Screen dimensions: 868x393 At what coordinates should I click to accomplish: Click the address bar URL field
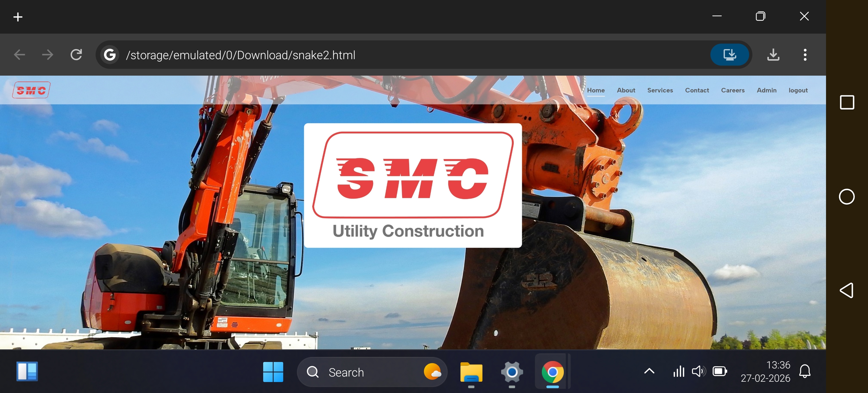pyautogui.click(x=404, y=55)
